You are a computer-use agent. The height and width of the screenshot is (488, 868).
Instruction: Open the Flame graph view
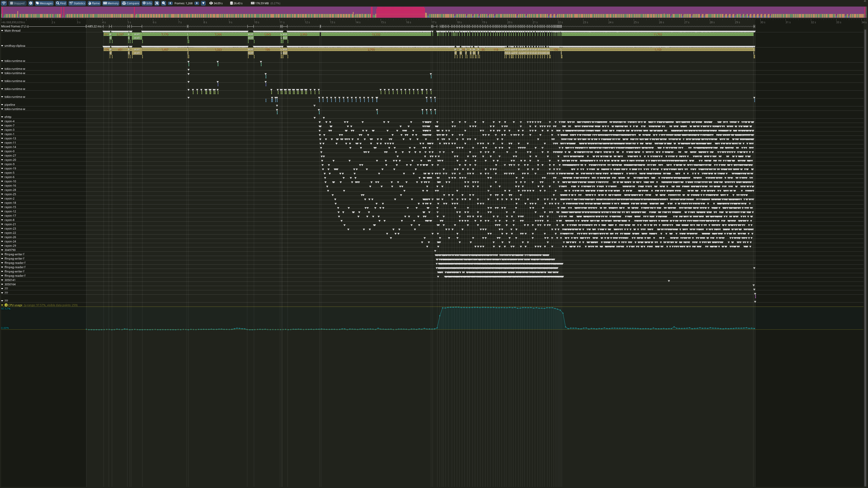(94, 3)
